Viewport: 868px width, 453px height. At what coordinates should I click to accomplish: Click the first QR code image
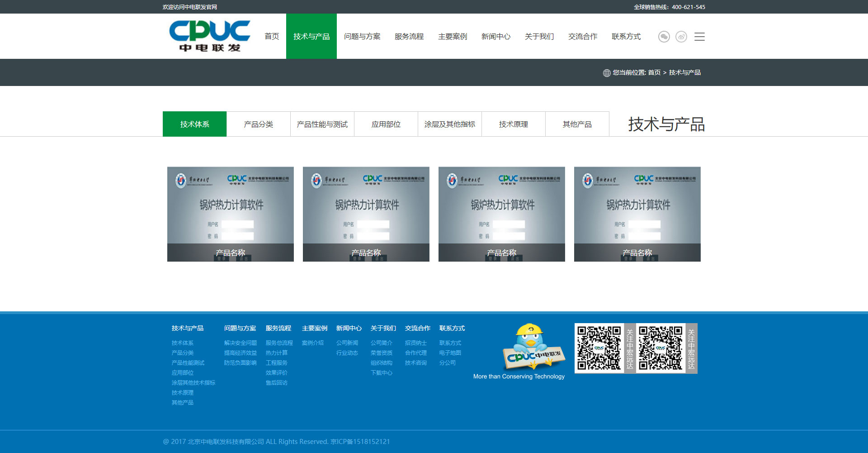tap(599, 348)
